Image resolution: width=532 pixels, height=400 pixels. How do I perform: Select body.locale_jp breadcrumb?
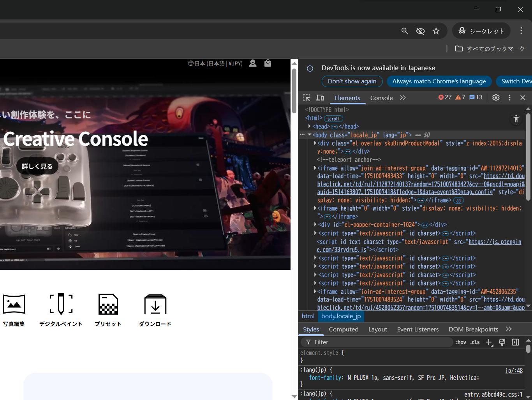coord(341,316)
